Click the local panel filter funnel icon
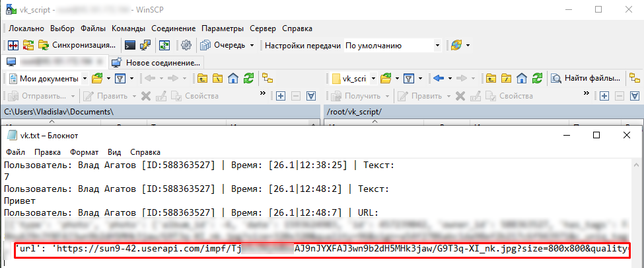Screen dimensions: 644x268 (120, 78)
